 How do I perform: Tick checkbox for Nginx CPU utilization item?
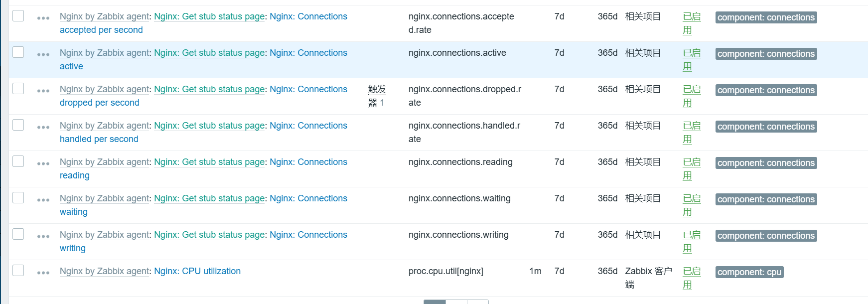[x=18, y=270]
